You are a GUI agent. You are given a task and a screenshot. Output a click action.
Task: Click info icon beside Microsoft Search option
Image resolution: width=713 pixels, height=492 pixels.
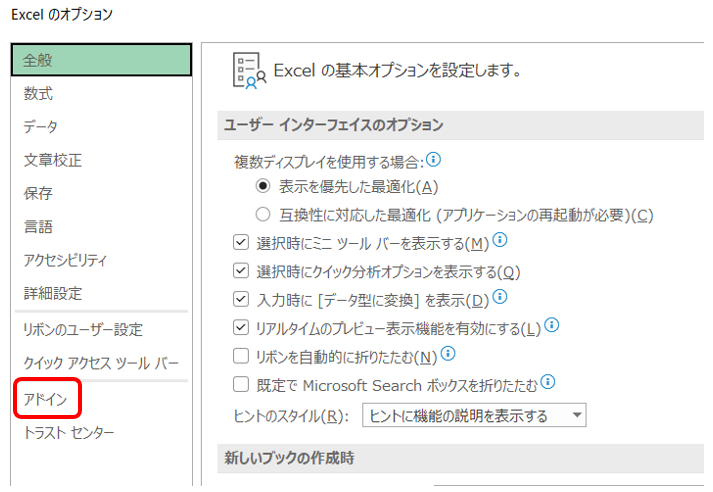pyautogui.click(x=548, y=382)
